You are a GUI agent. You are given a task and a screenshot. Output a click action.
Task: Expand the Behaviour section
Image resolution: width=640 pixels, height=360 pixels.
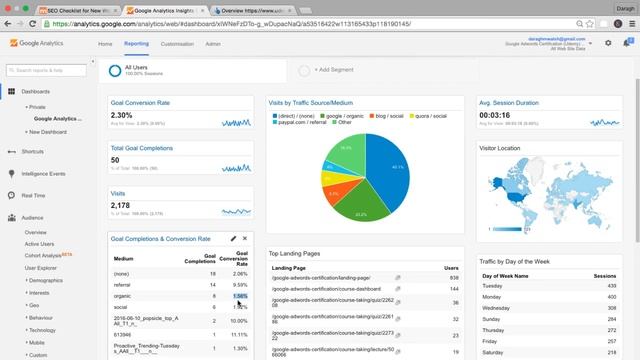(39, 318)
